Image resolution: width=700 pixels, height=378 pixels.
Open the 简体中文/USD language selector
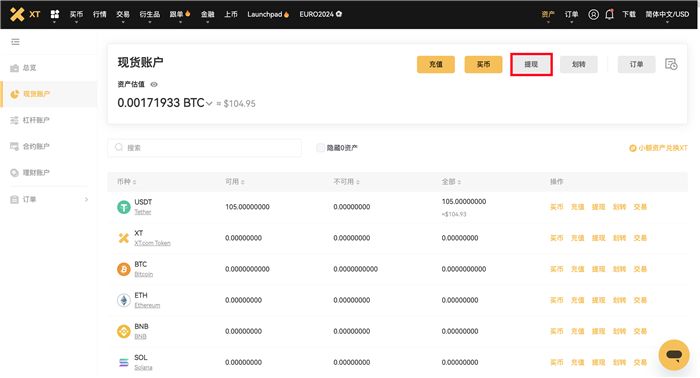pyautogui.click(x=667, y=14)
